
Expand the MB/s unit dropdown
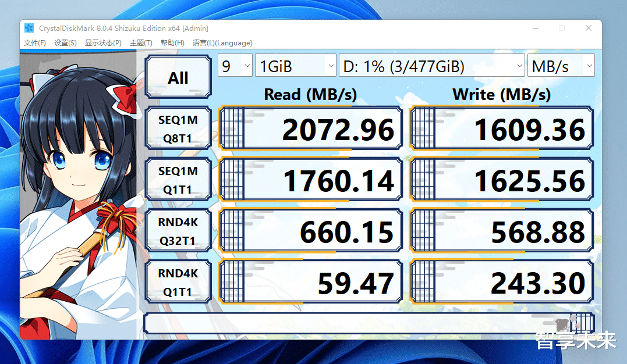561,66
